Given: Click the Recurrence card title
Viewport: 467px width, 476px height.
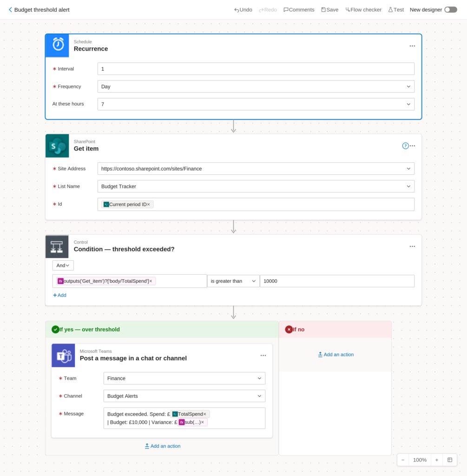Looking at the screenshot, I should 91,49.
